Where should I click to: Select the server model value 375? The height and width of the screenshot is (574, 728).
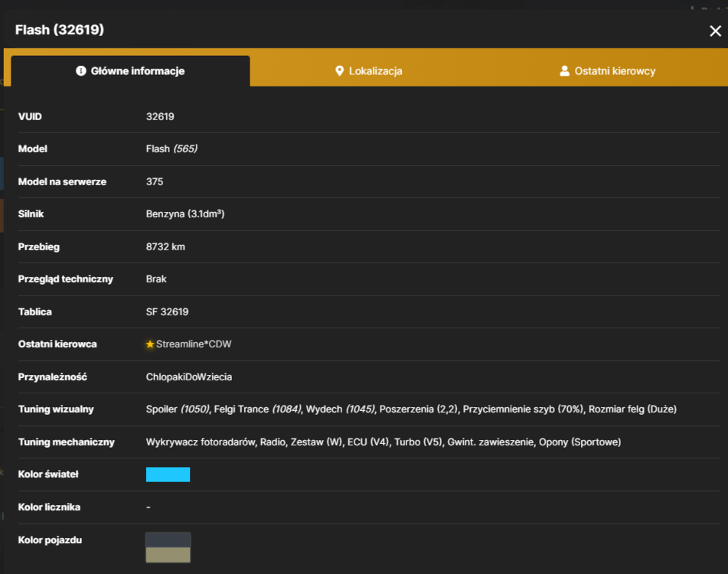tap(155, 182)
